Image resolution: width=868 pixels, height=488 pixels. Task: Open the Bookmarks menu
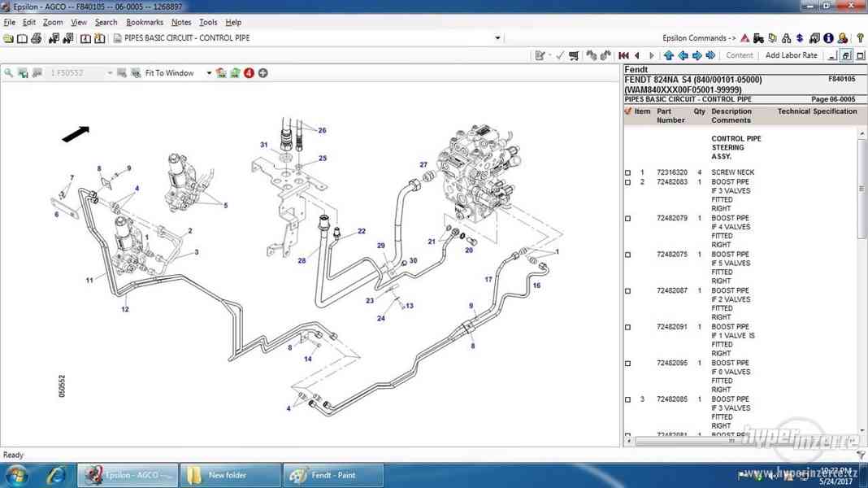coord(145,22)
